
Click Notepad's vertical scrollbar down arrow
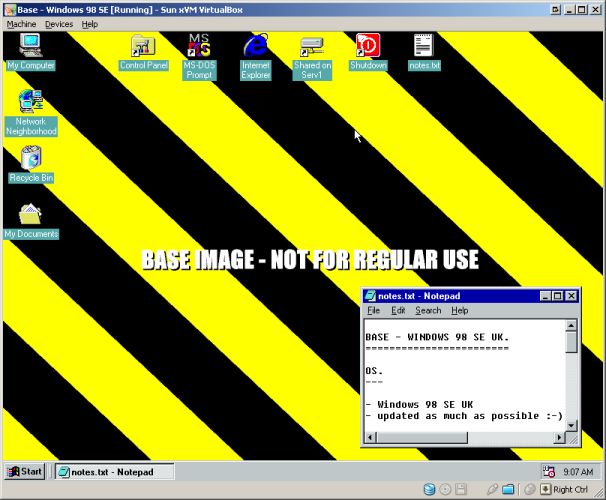tap(572, 425)
